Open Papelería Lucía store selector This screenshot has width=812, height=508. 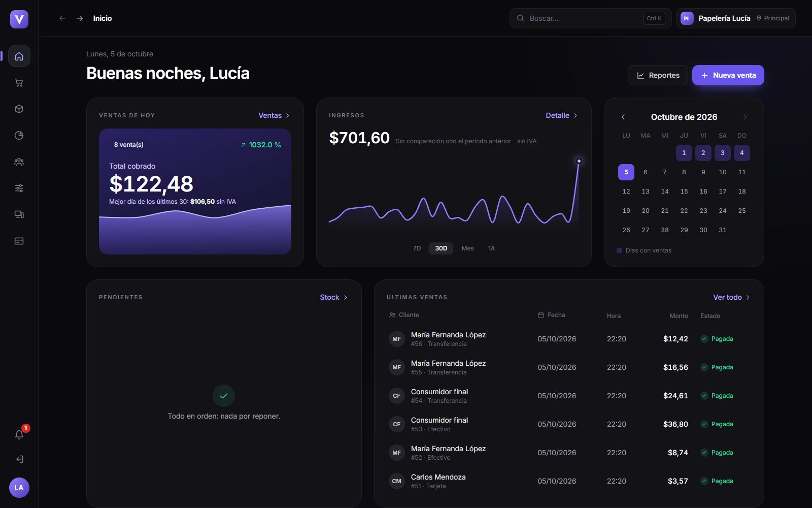pyautogui.click(x=735, y=18)
